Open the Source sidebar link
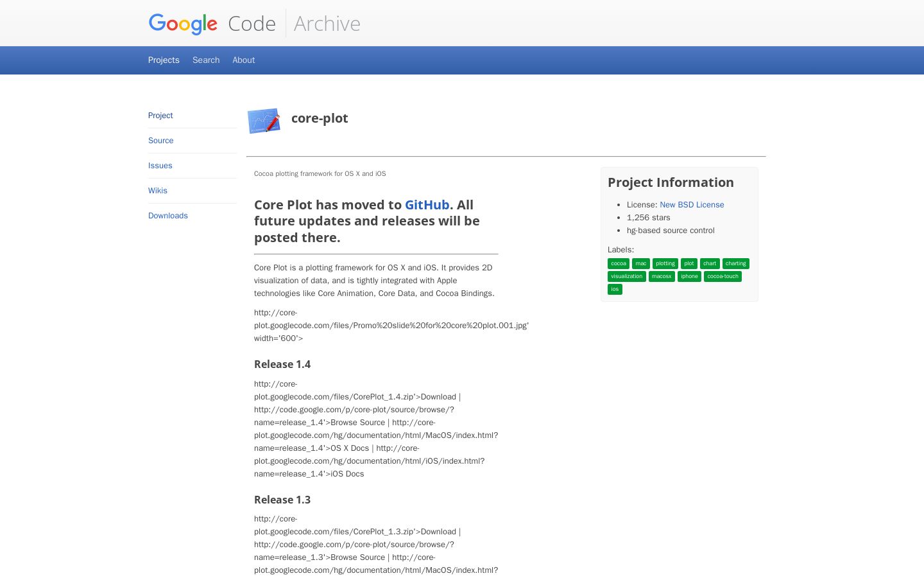 161,141
